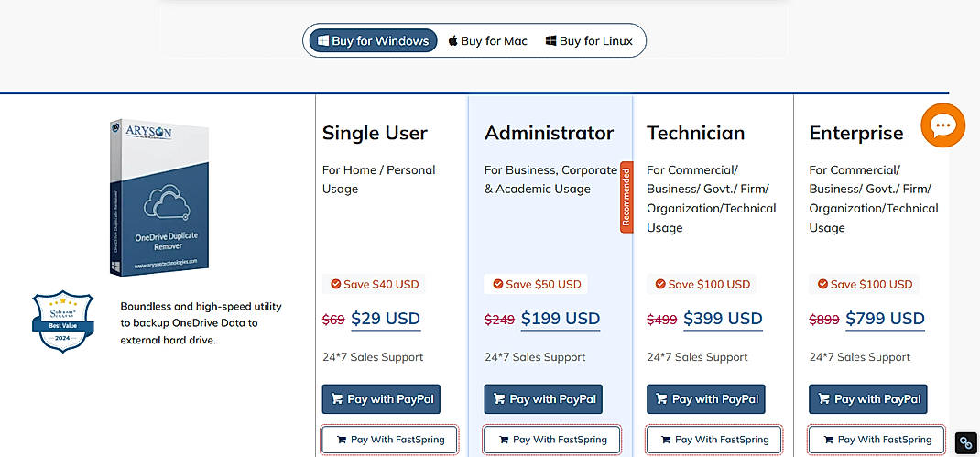
Task: Click the Windows logo icon in the buy tabs
Action: click(323, 40)
